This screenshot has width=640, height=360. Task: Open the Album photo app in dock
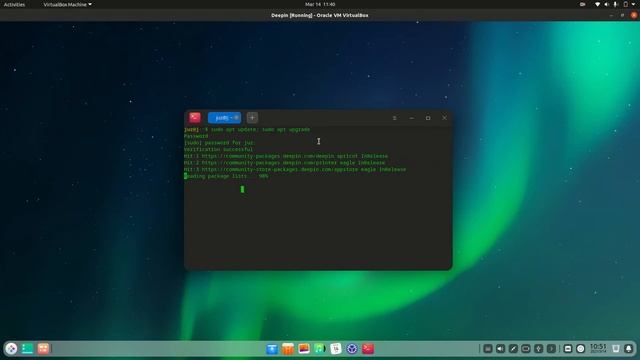(304, 349)
